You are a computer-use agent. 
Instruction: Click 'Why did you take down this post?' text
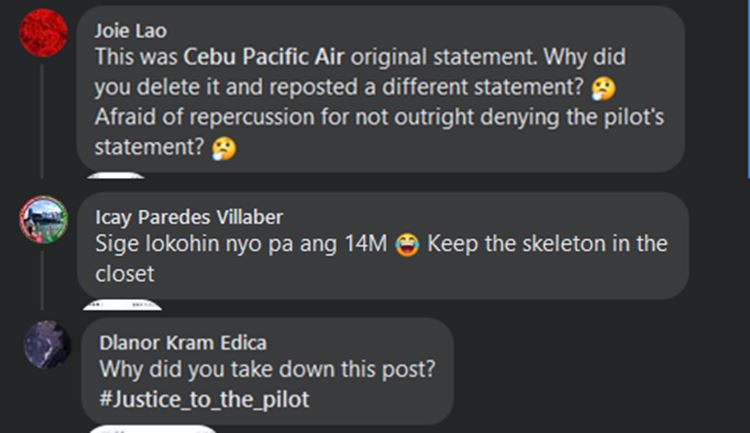[x=267, y=369]
